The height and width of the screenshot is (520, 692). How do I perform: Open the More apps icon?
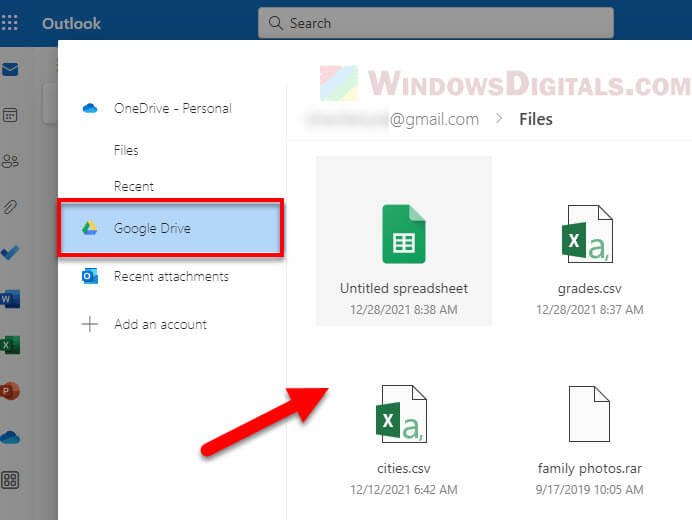coord(10,480)
